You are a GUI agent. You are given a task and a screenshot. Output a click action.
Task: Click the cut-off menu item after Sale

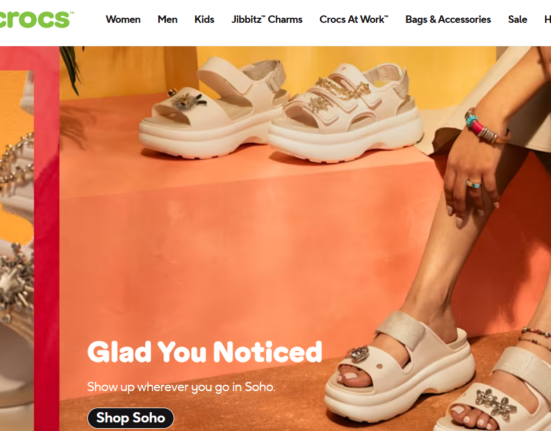tap(547, 19)
